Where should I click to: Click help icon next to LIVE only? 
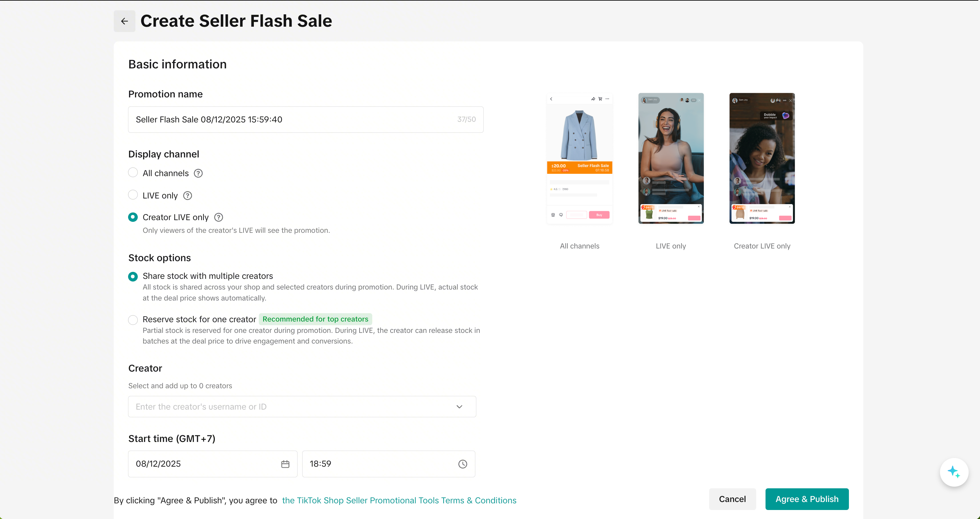[x=187, y=195]
